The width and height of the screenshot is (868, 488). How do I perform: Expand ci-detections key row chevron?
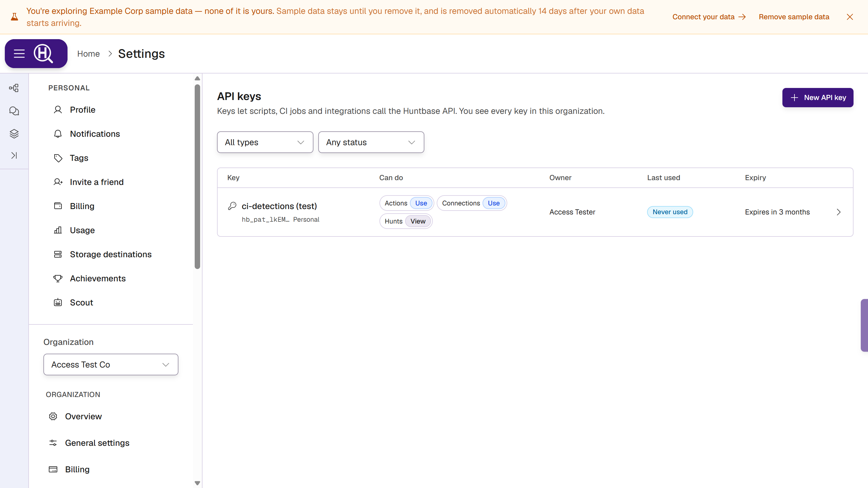click(x=839, y=212)
